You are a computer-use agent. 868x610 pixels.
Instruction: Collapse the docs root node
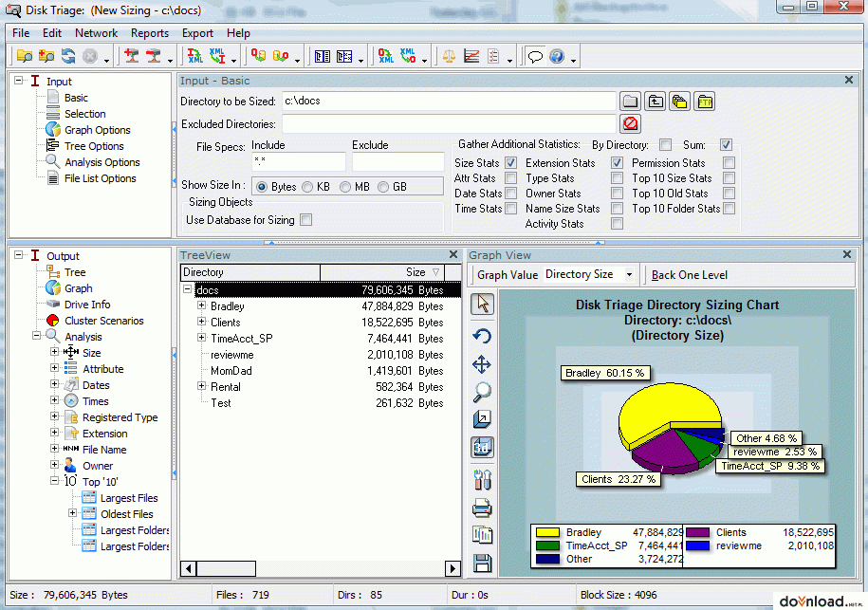pos(188,289)
